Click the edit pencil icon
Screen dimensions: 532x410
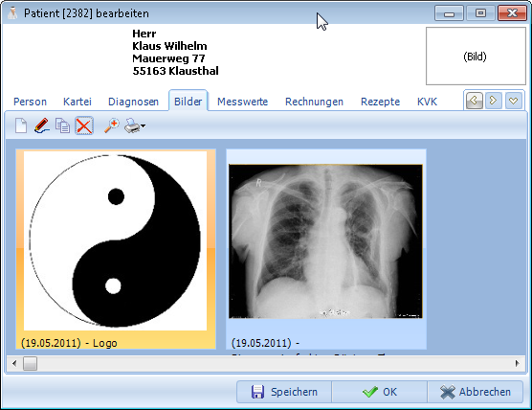coord(42,125)
